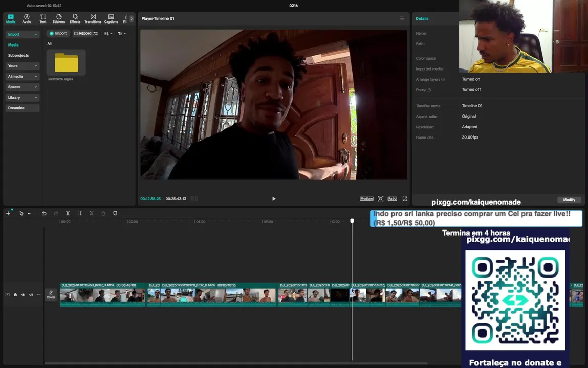
Task: Select Media under Import sidebar
Action: click(x=13, y=45)
